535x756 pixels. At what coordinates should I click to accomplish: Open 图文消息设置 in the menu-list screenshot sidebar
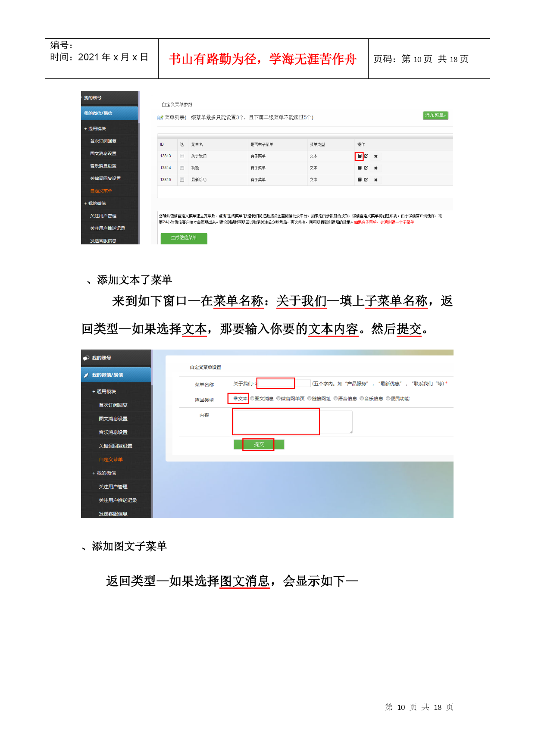click(103, 153)
